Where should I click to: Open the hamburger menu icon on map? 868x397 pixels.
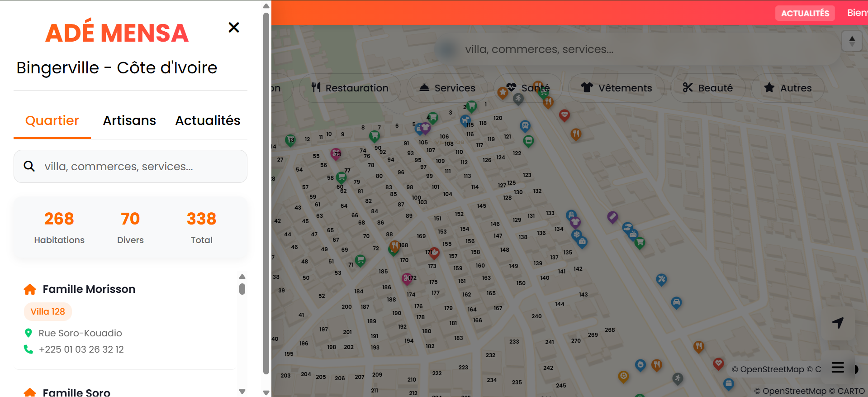pyautogui.click(x=838, y=367)
